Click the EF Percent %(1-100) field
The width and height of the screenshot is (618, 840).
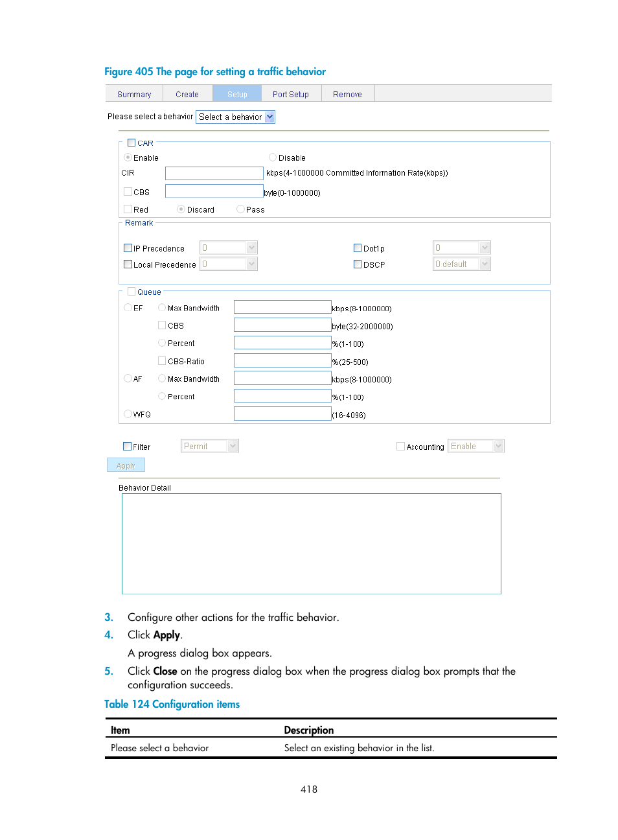(x=282, y=343)
